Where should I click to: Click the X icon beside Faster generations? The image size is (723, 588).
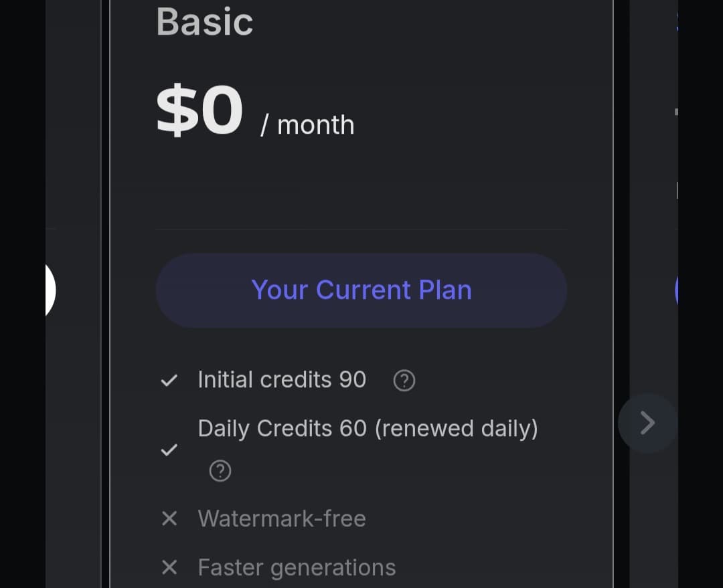(169, 567)
